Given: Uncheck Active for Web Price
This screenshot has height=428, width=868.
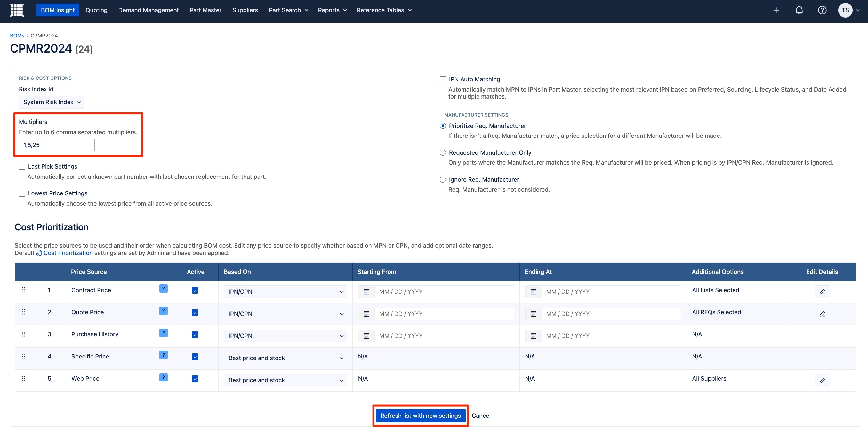Looking at the screenshot, I should pos(195,379).
